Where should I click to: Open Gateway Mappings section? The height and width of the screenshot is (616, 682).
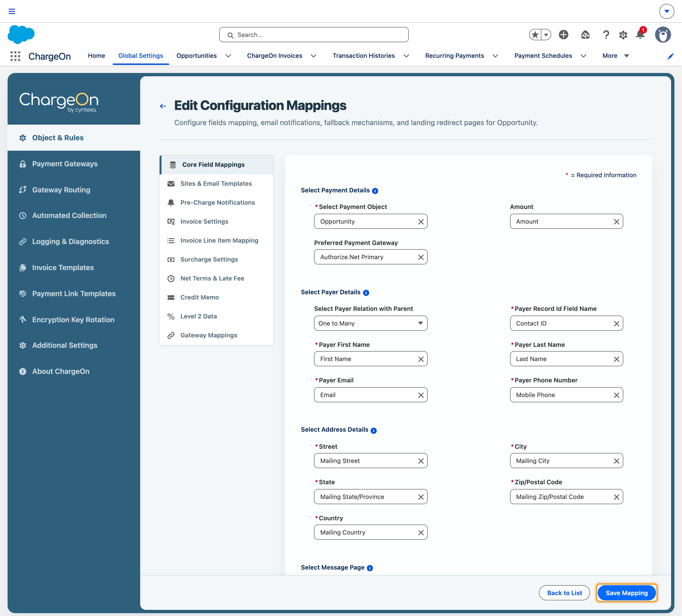click(216, 335)
